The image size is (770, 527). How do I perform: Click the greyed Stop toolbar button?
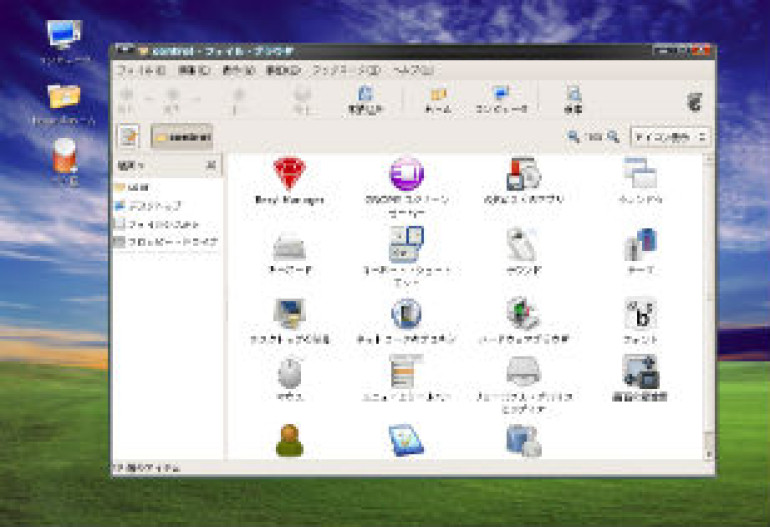coord(302,100)
